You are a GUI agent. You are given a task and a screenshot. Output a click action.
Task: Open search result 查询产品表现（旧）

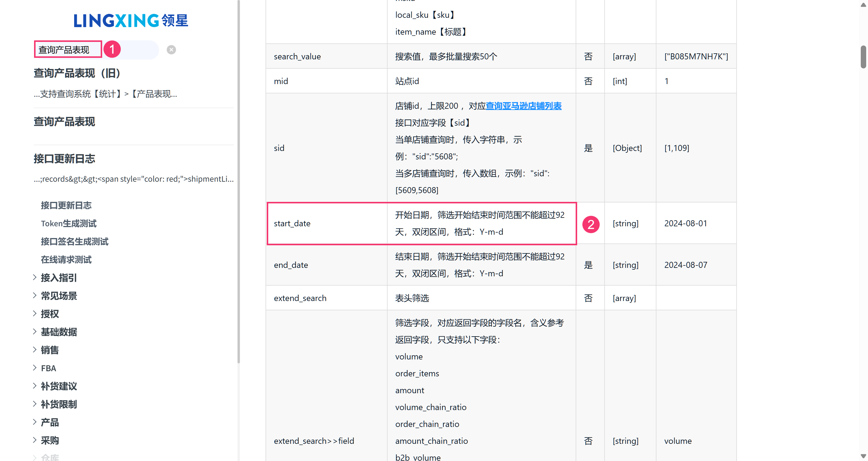click(x=77, y=73)
